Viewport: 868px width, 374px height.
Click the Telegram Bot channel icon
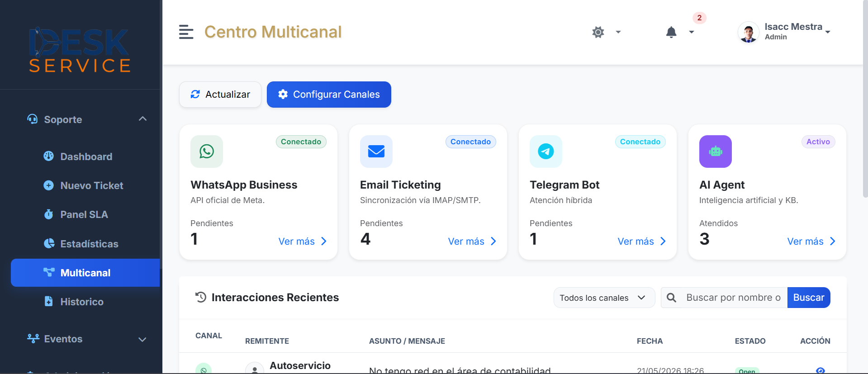(x=546, y=151)
